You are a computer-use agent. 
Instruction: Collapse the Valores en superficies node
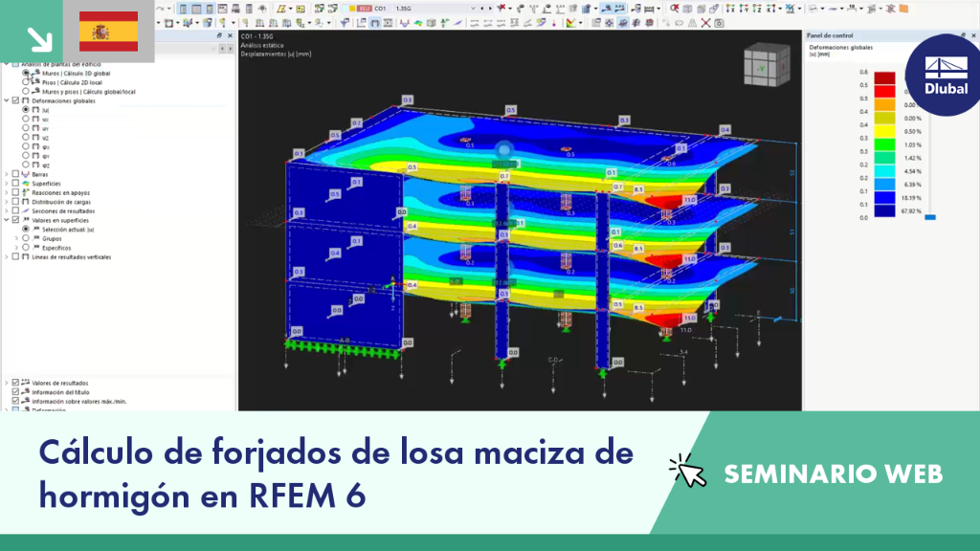[x=7, y=220]
